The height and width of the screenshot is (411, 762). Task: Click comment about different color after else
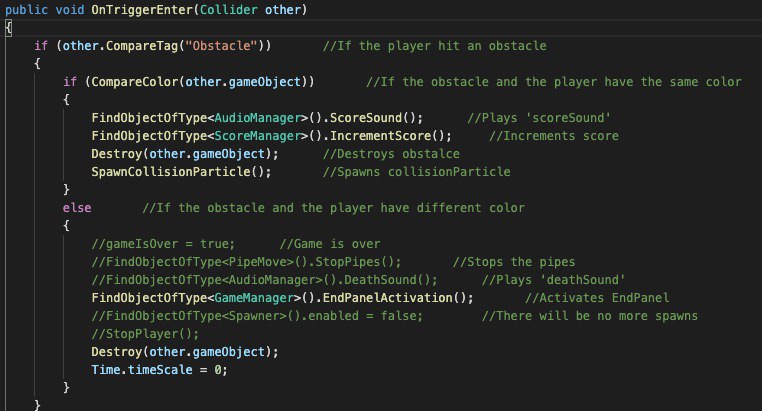coord(333,207)
